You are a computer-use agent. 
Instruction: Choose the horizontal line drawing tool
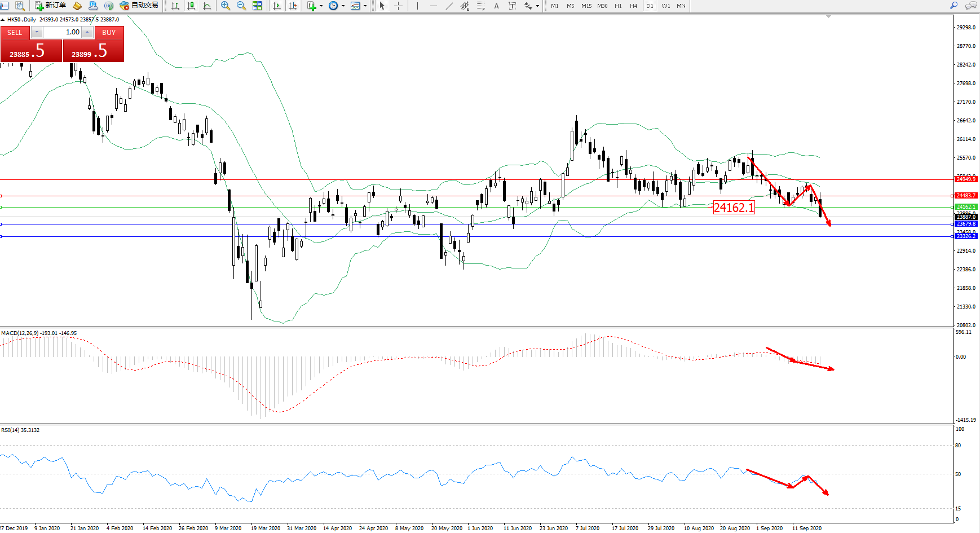coord(433,6)
